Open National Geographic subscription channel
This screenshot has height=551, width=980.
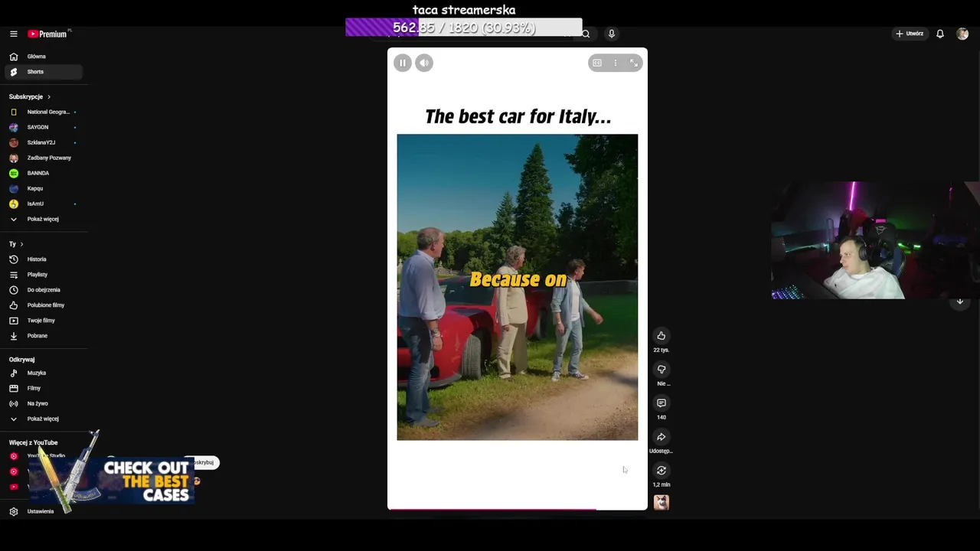pos(43,112)
